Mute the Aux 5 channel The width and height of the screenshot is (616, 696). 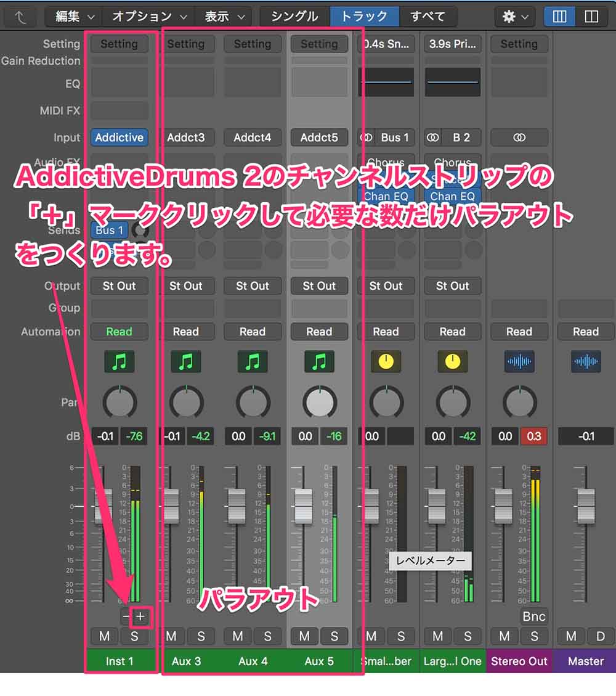(305, 637)
